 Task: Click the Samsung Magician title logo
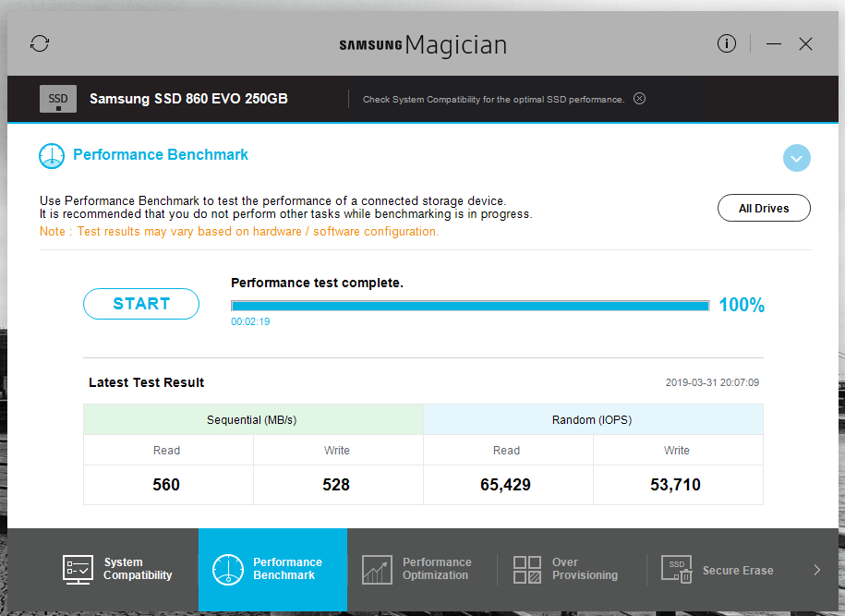(423, 45)
